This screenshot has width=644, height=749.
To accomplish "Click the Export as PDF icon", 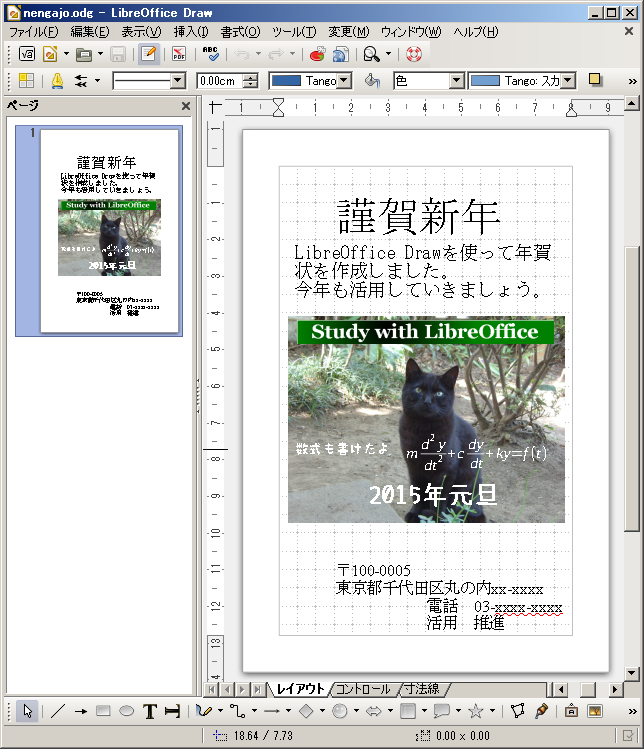I will click(179, 54).
